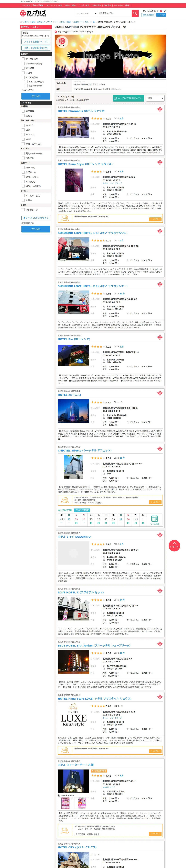Click the badge icon on SUSUKINO LOVE HOTEL 1

tap(160, 231)
